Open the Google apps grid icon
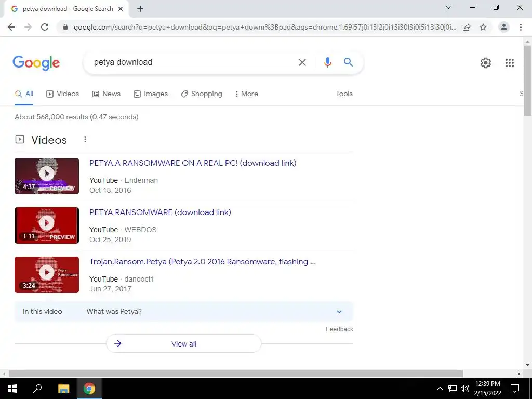 pyautogui.click(x=509, y=63)
